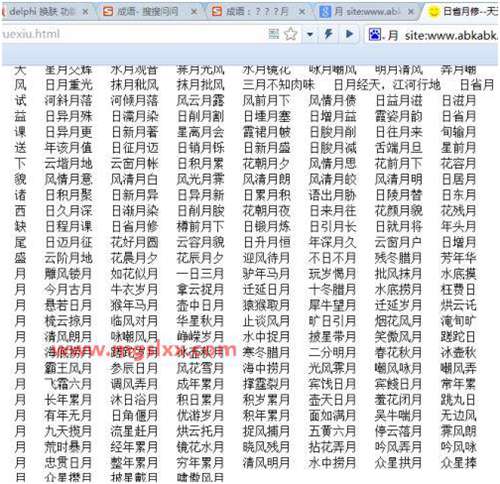
Task: Close the 成语-搜搜问问 tab
Action: click(x=194, y=12)
